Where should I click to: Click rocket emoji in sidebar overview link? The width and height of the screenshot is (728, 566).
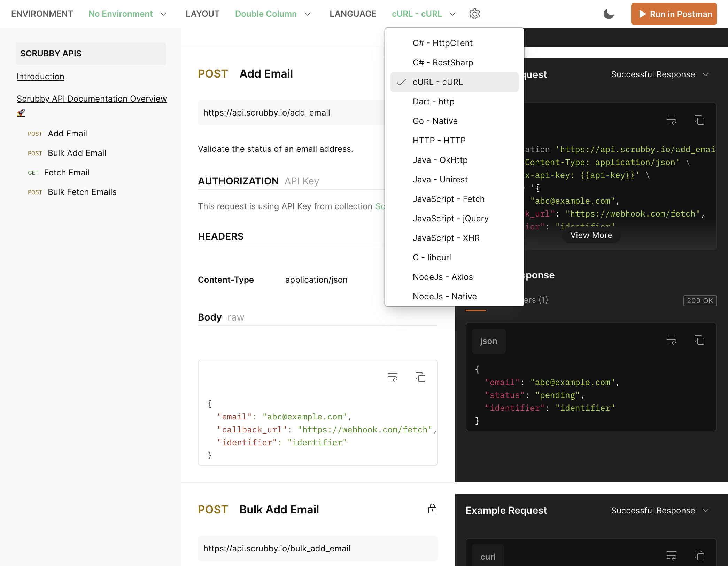(x=21, y=113)
